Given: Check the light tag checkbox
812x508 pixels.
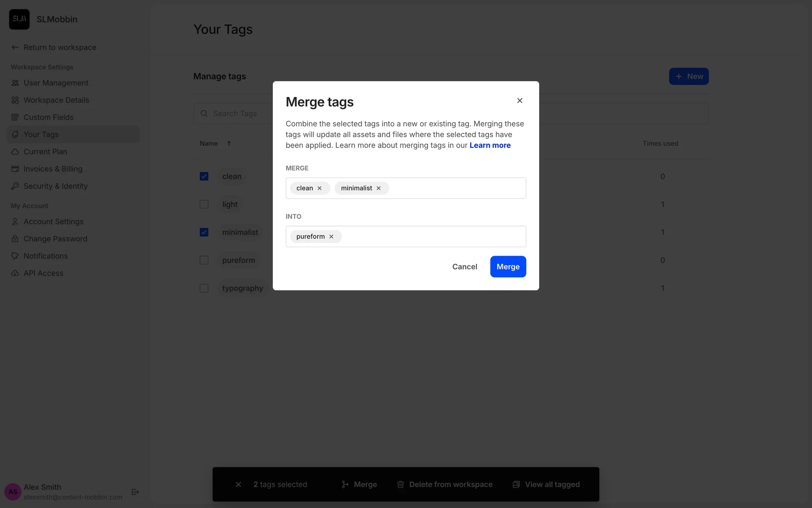Looking at the screenshot, I should pos(204,204).
